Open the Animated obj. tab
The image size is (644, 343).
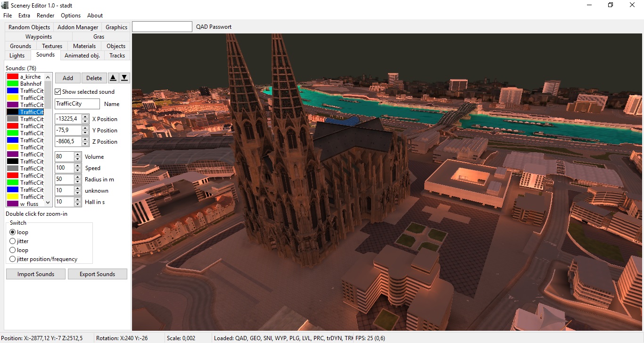pos(82,56)
